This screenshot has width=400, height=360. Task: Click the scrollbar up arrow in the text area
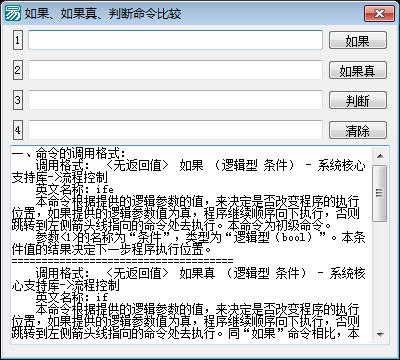coord(380,156)
